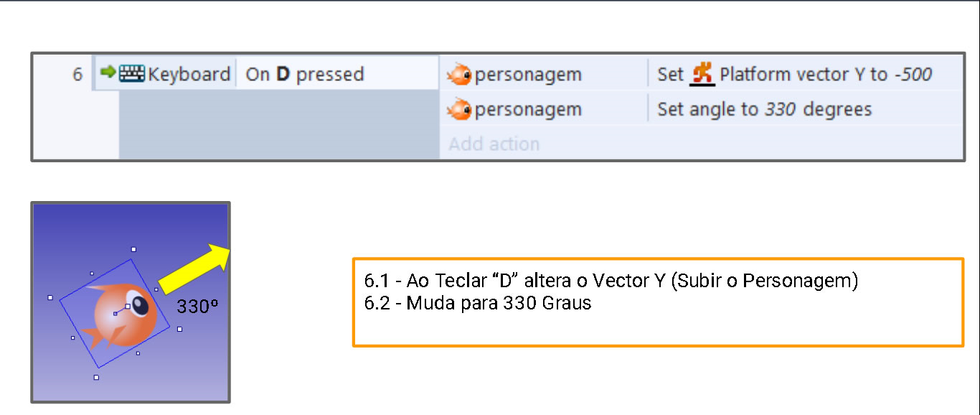Image resolution: width=980 pixels, height=415 pixels.
Task: Click the Add action link
Action: point(494,144)
